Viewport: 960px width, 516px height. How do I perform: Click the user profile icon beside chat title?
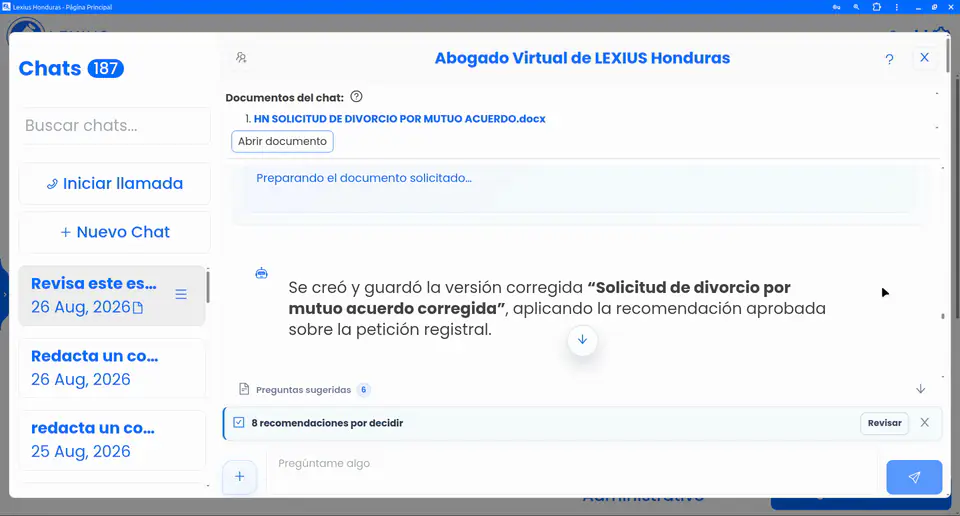pos(241,58)
